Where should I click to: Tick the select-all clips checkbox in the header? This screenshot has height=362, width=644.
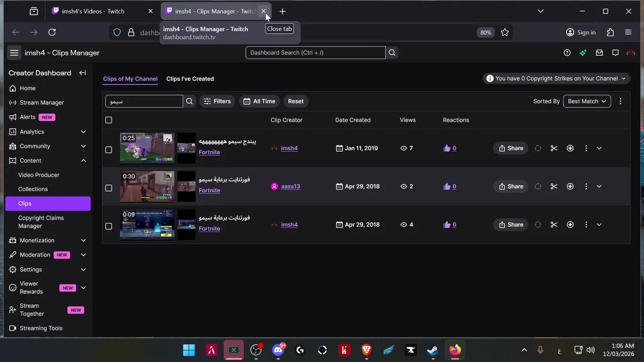(109, 120)
